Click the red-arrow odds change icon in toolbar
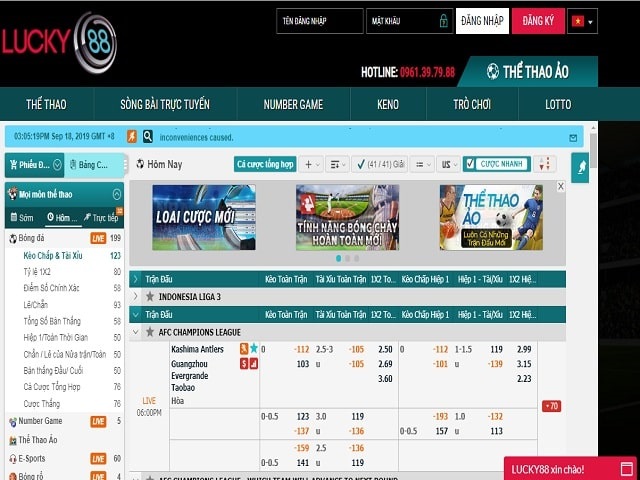The image size is (640, 480). point(545,164)
